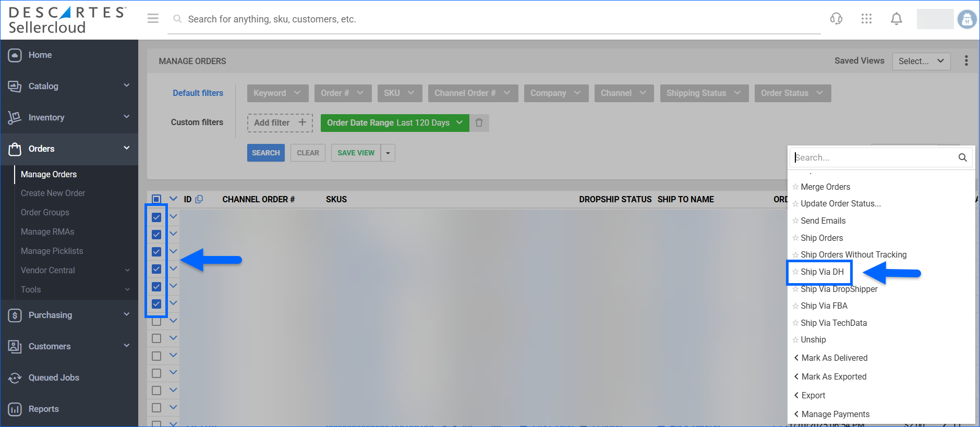Select Ship Via DH action
Screen dimensions: 980x427
[822, 272]
